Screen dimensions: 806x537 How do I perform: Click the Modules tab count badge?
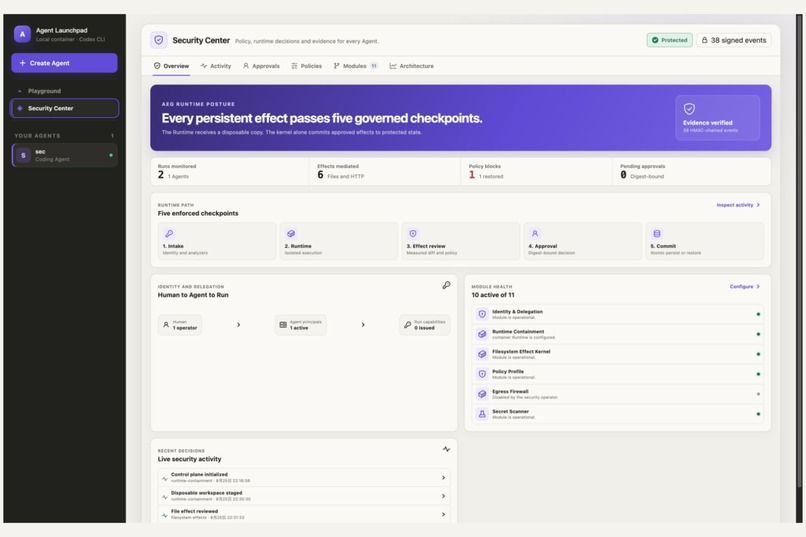pos(374,66)
